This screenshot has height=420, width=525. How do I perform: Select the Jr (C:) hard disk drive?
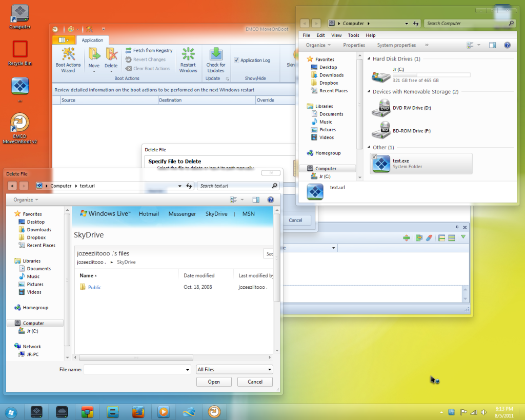[420, 75]
